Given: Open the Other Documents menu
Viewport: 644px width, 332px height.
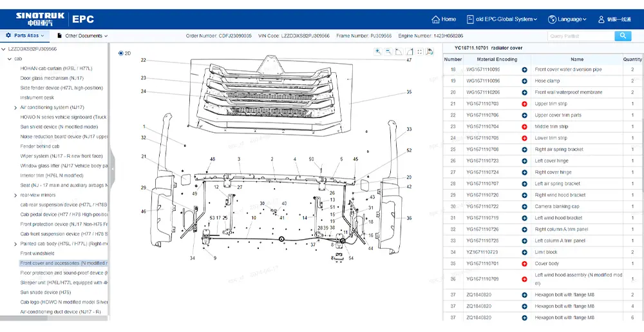Looking at the screenshot, I should 82,36.
